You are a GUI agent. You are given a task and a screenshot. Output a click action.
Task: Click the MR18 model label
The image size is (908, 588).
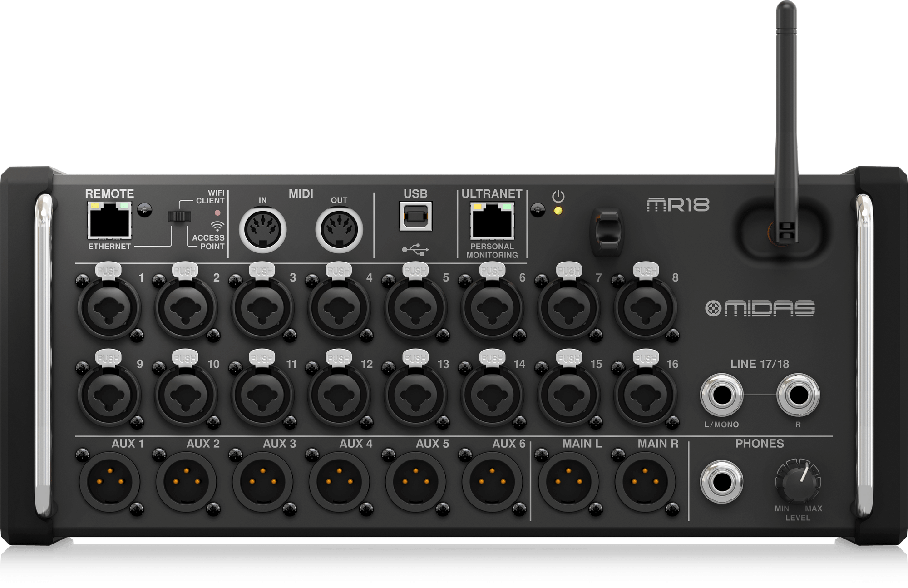[678, 204]
